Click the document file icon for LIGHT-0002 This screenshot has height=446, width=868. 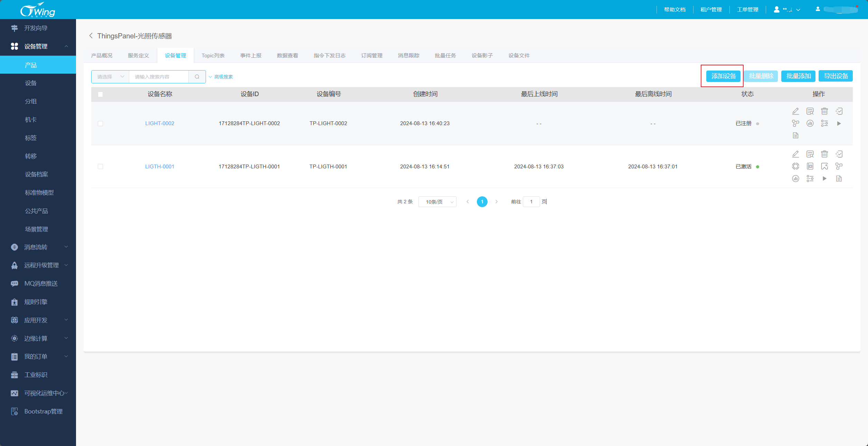click(x=795, y=136)
